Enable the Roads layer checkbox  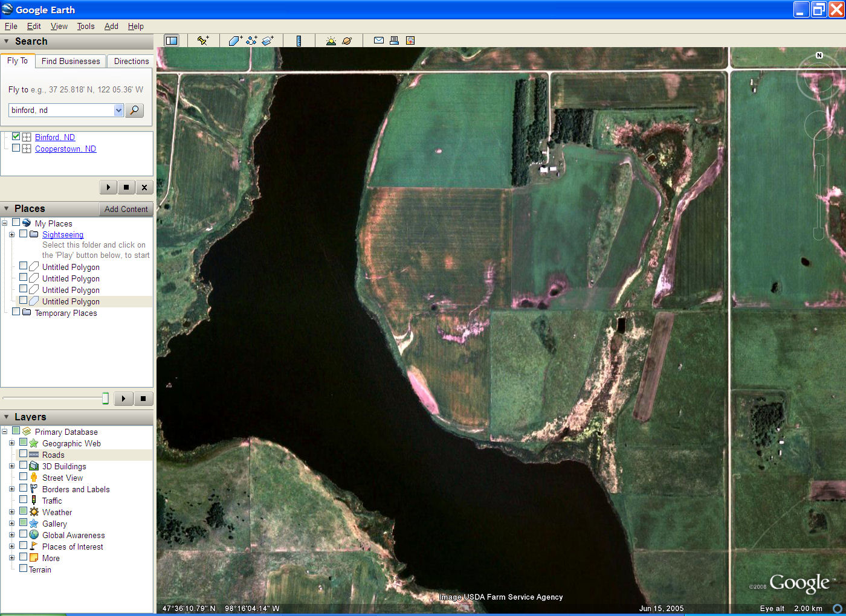coord(23,454)
